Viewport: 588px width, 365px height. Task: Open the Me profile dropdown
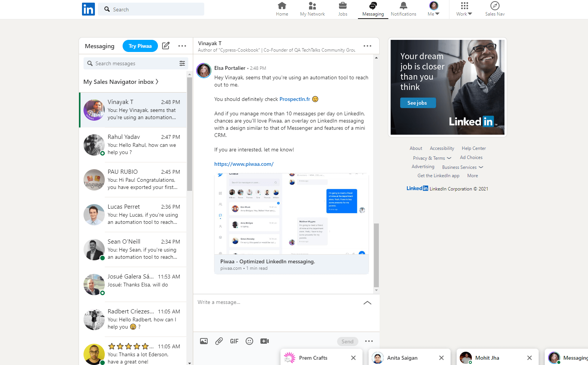(x=434, y=9)
